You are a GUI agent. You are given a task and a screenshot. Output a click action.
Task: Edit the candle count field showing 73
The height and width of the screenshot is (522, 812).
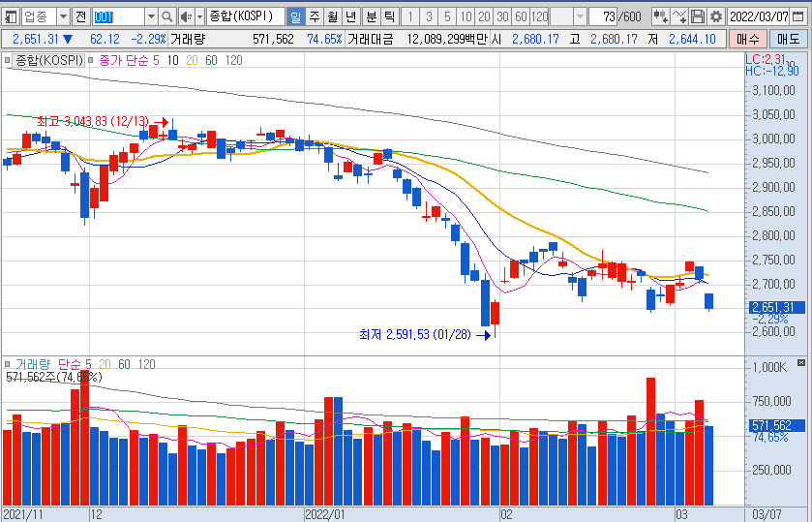[603, 16]
